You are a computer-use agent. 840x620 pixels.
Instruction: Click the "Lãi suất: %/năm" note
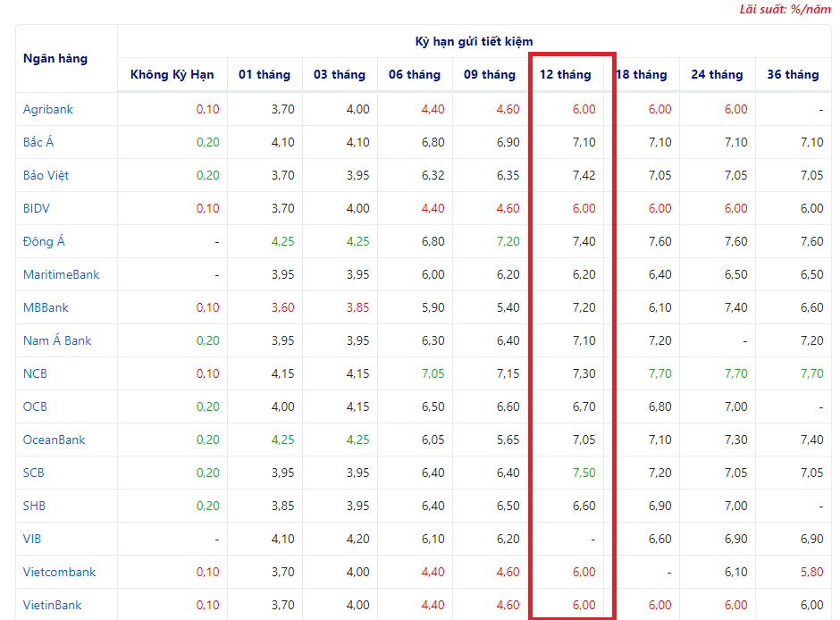[785, 9]
